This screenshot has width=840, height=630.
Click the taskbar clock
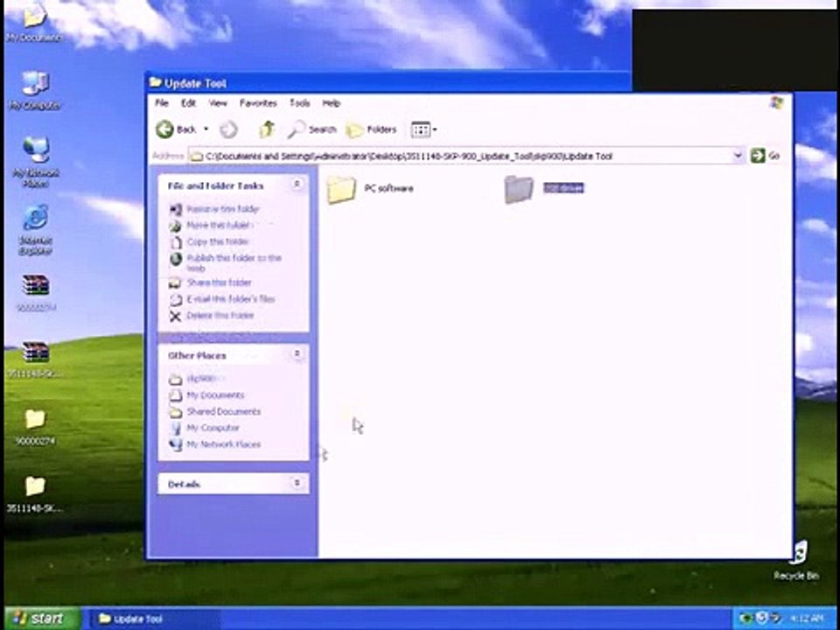(806, 619)
